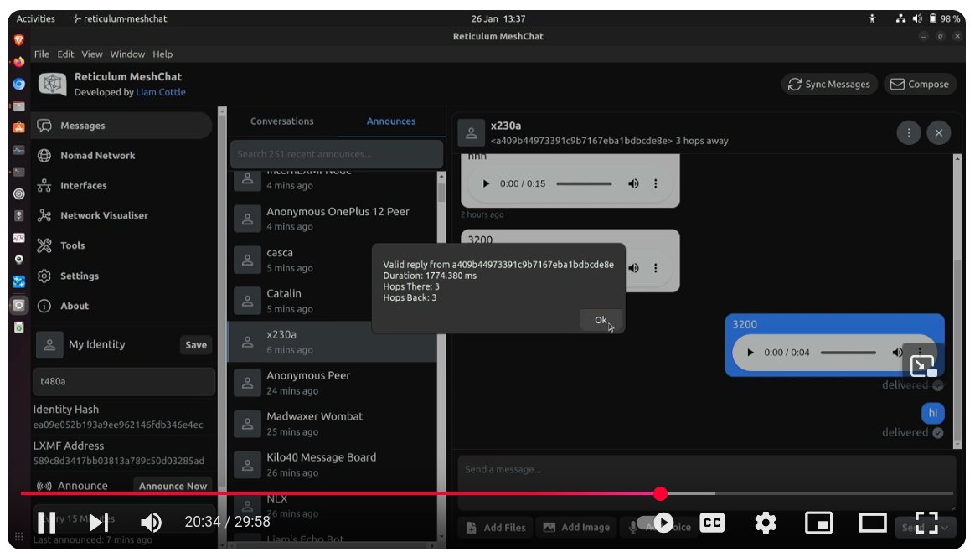
Task: Open the File menu
Action: pos(42,54)
